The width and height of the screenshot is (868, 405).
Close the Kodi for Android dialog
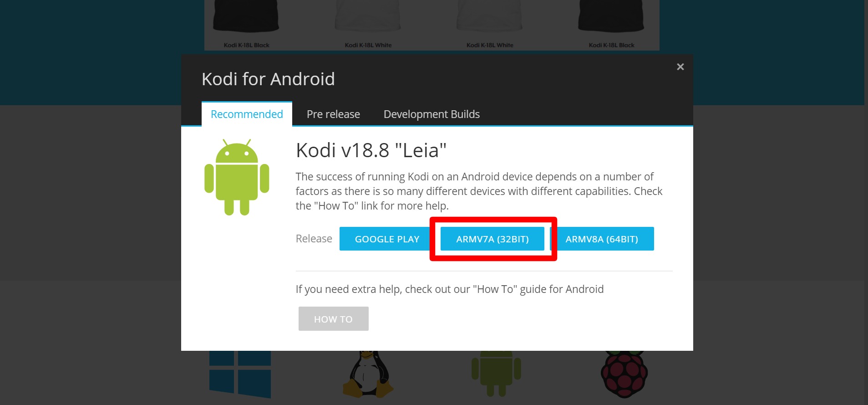[x=680, y=67]
